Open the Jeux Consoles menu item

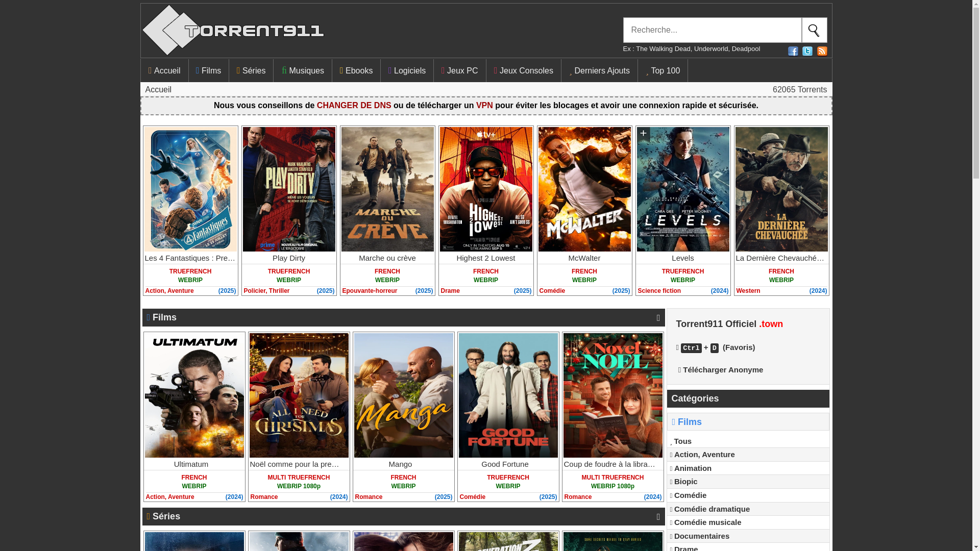coord(524,70)
